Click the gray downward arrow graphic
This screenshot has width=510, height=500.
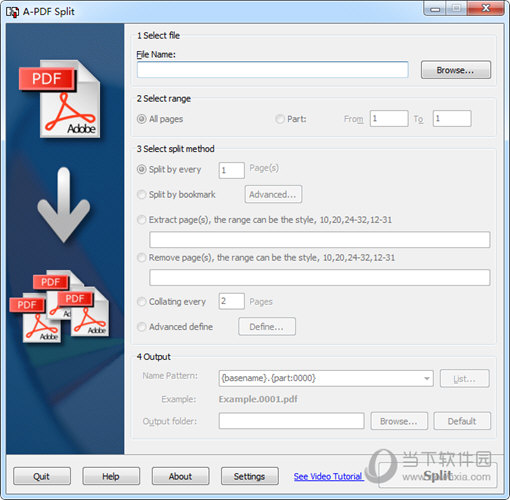click(64, 205)
